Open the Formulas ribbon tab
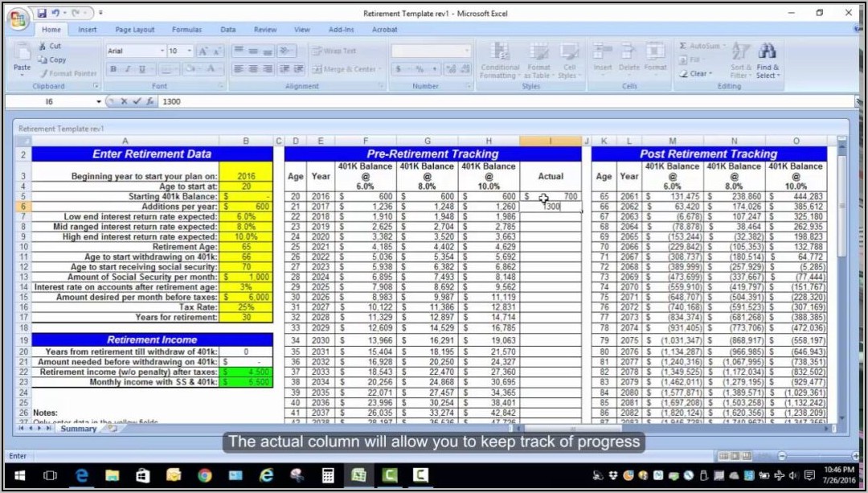868x493 pixels. pos(186,30)
